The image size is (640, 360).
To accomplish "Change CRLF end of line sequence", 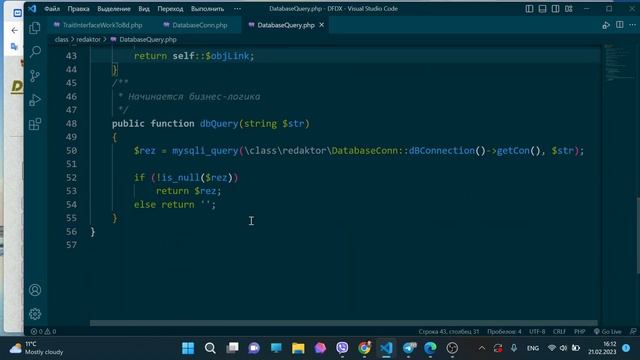I will [x=559, y=331].
